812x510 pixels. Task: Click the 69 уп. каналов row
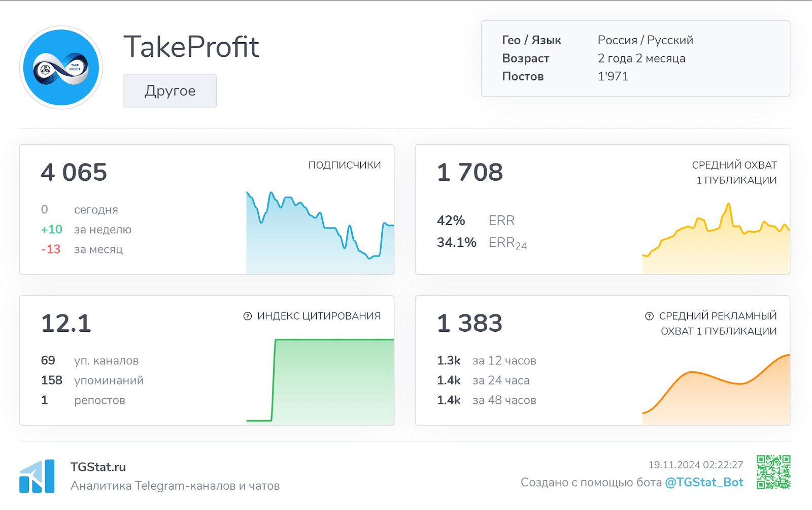[x=90, y=361]
